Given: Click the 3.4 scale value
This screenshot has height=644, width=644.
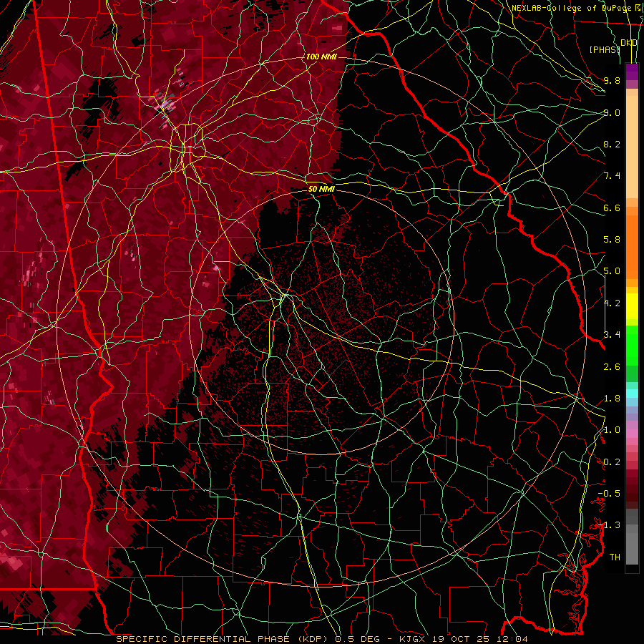Looking at the screenshot, I should pos(612,335).
